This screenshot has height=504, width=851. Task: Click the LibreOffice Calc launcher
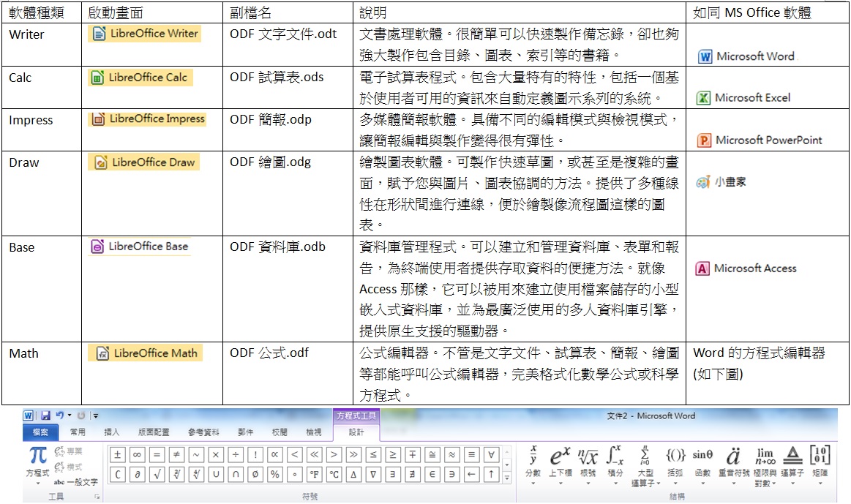(x=140, y=78)
